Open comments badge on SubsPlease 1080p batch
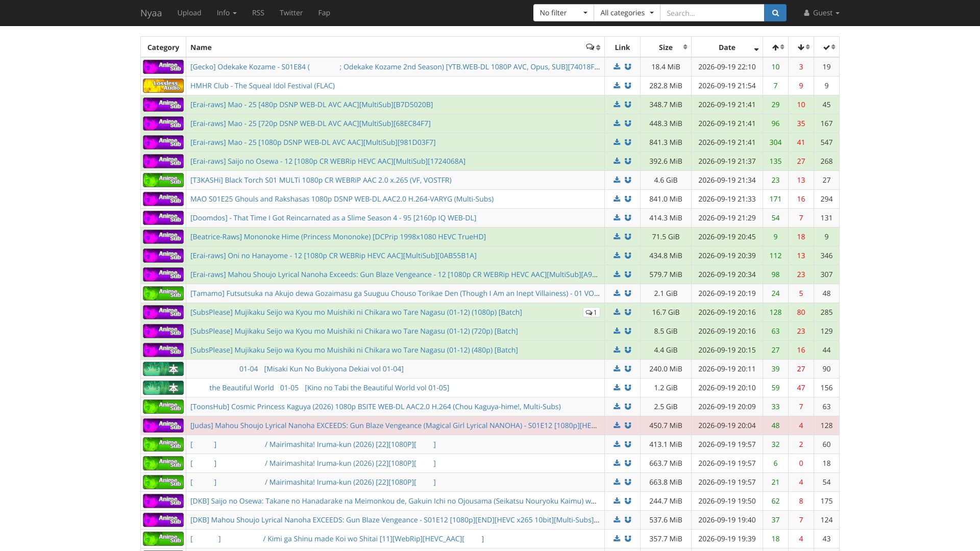 pyautogui.click(x=591, y=312)
